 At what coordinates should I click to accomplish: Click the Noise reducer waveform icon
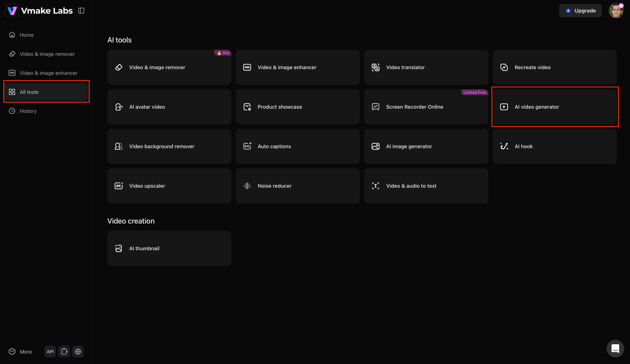247,186
